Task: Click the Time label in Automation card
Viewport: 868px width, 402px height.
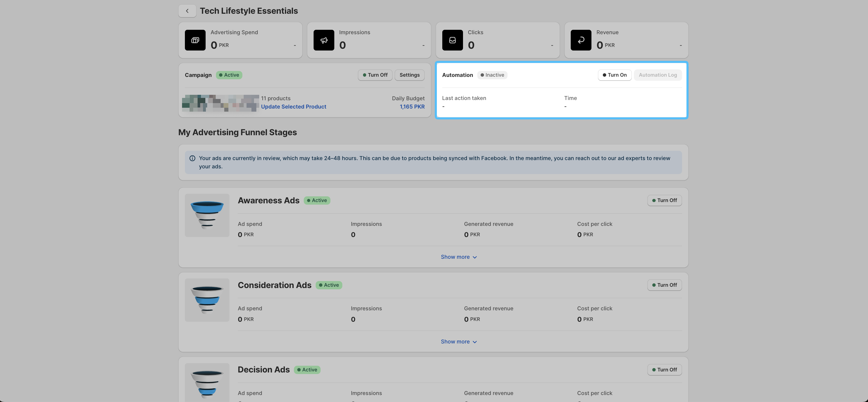Action: click(x=570, y=98)
